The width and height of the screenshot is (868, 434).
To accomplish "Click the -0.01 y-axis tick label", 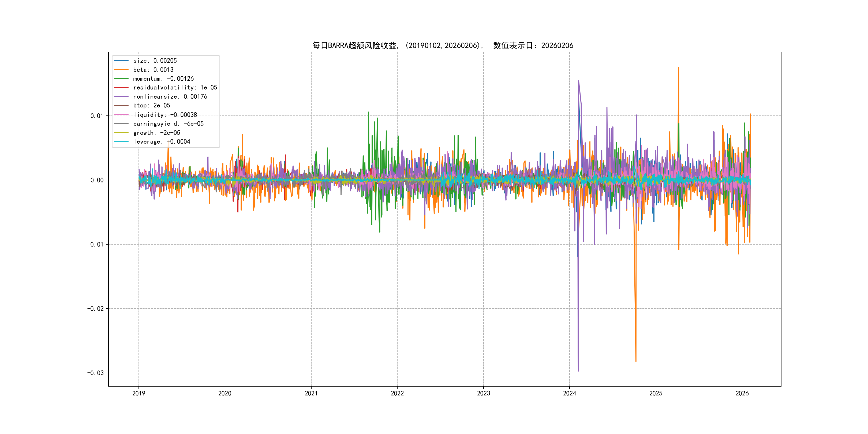I will 95,244.
